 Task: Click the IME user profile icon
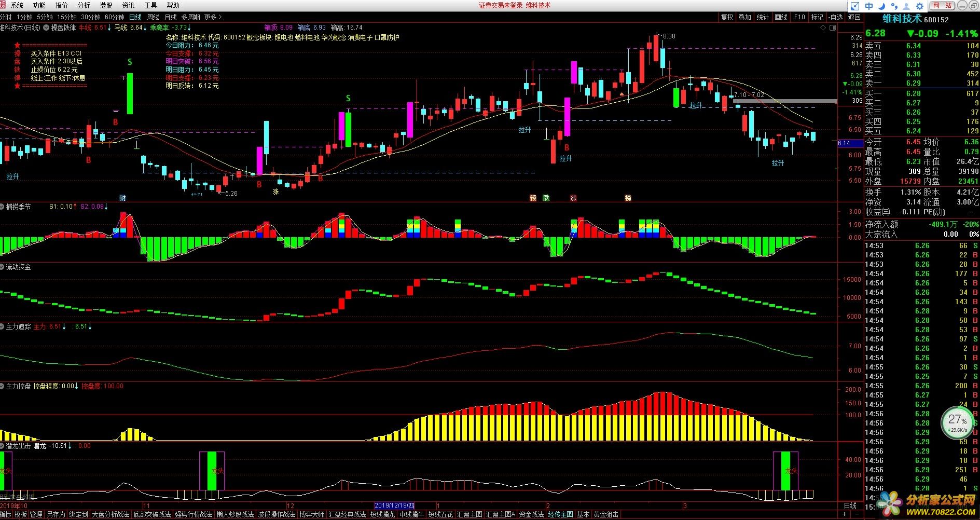point(907,6)
